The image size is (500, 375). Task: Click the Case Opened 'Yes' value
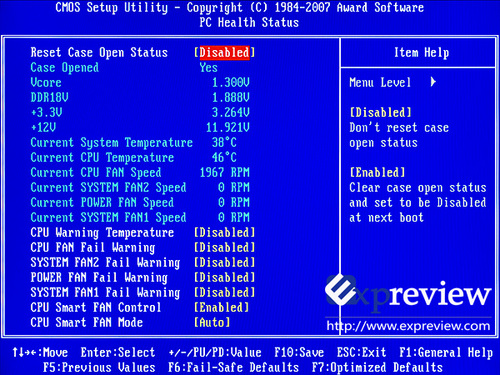click(209, 68)
